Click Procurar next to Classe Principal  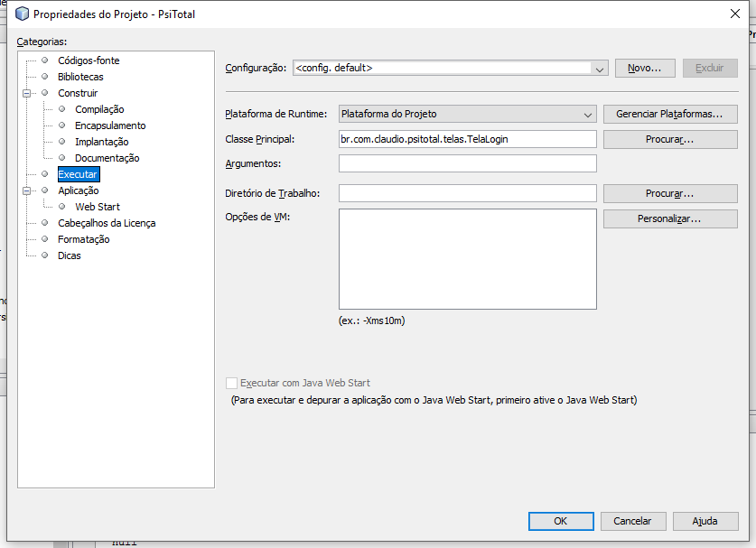pos(670,139)
